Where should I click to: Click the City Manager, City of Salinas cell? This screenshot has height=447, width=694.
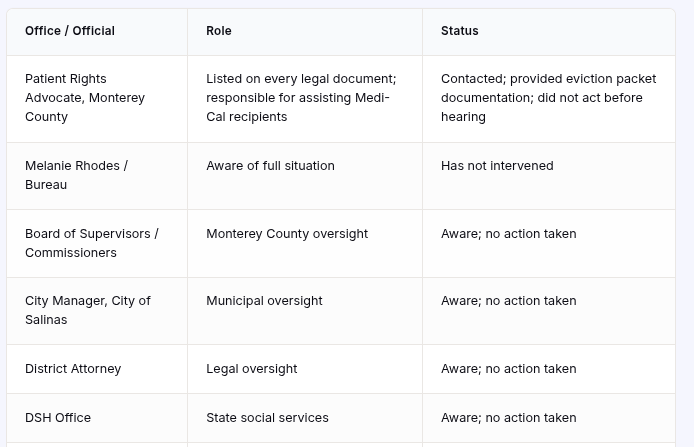97,311
